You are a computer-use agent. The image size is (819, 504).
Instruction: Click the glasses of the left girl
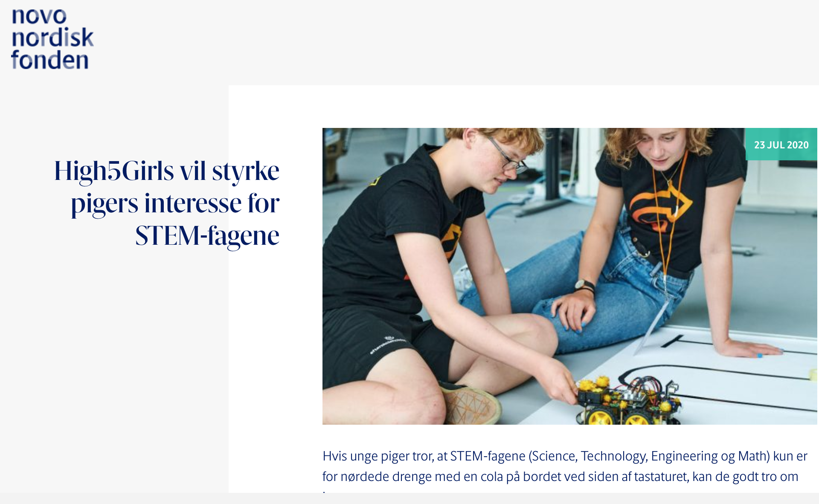click(508, 157)
